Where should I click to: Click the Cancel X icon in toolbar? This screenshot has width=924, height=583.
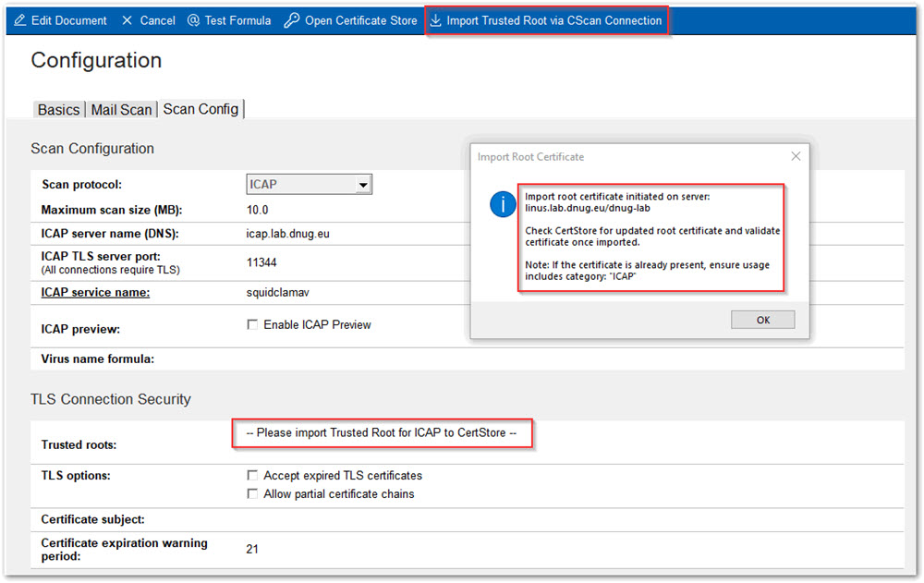click(128, 20)
